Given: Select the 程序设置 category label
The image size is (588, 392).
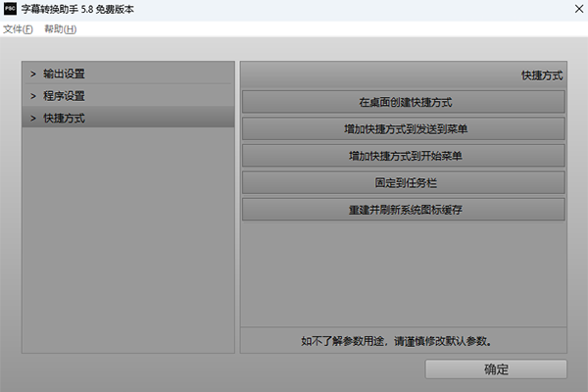Looking at the screenshot, I should pyautogui.click(x=64, y=96).
